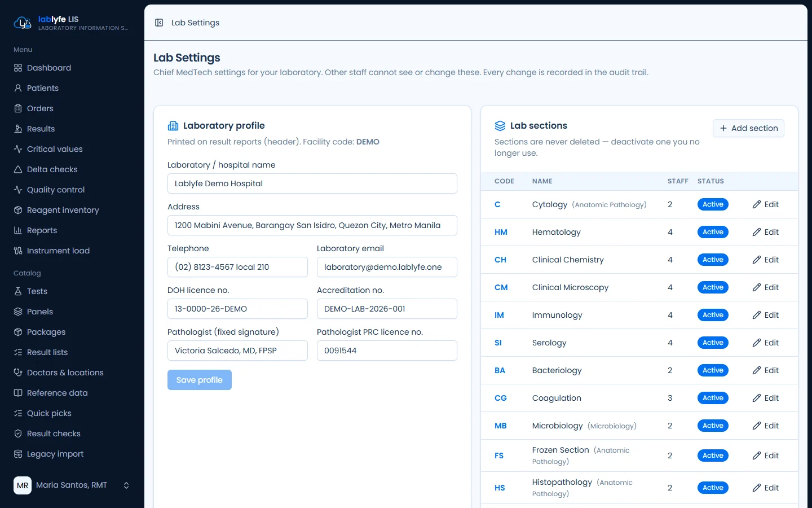Click the Immunology section name

557,315
